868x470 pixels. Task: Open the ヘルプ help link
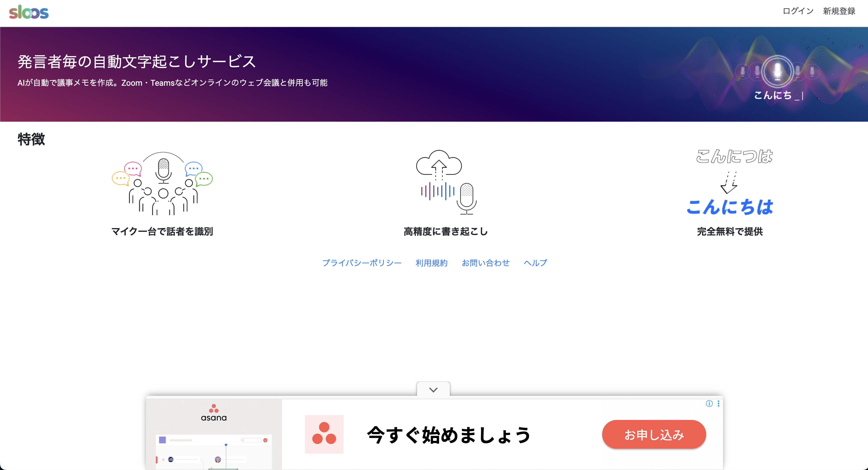535,263
